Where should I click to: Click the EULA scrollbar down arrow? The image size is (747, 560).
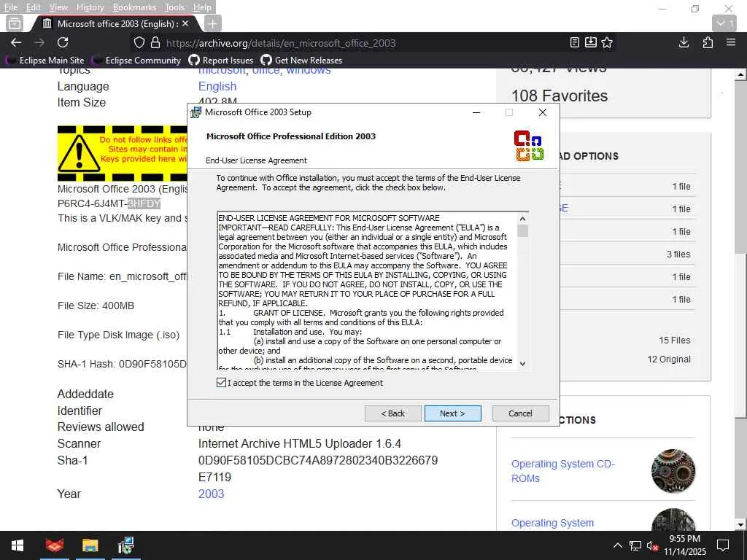coord(522,363)
